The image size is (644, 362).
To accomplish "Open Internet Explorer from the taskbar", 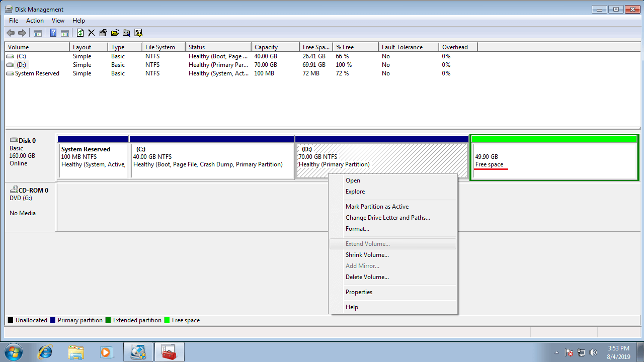I will 45,352.
